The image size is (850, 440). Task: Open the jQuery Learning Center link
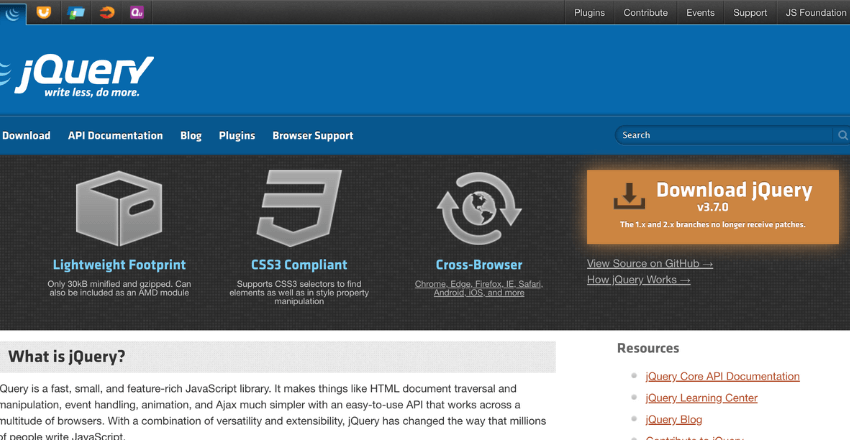(x=701, y=398)
